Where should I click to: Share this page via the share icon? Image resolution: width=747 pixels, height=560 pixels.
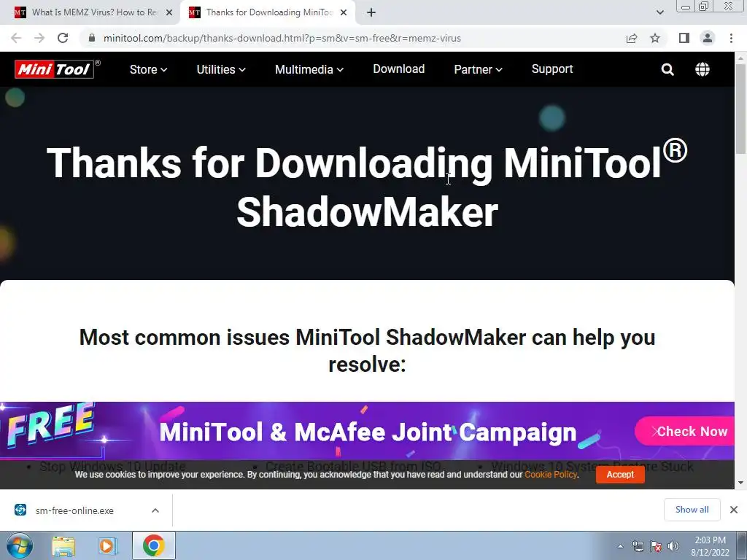coord(632,38)
